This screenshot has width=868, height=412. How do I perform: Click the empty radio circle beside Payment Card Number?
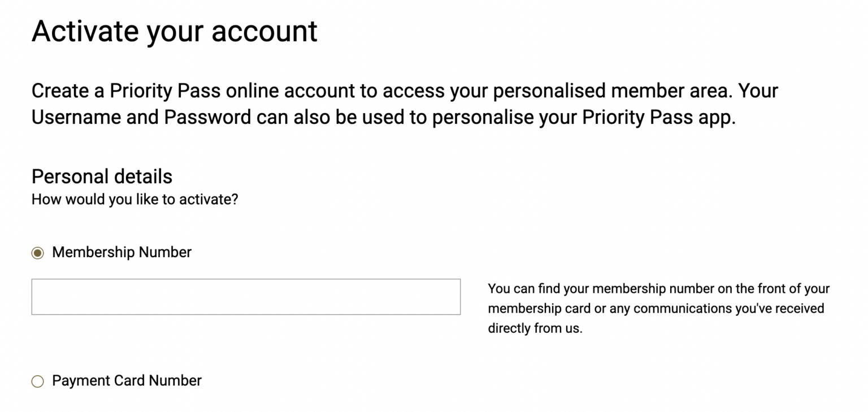pos(37,381)
